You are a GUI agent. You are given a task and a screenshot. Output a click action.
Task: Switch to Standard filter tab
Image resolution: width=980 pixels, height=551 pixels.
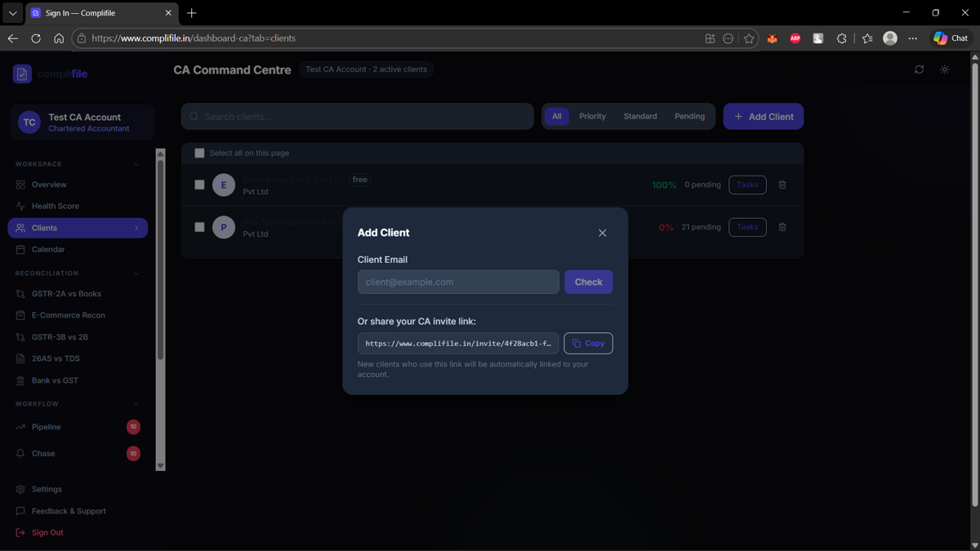pyautogui.click(x=640, y=116)
